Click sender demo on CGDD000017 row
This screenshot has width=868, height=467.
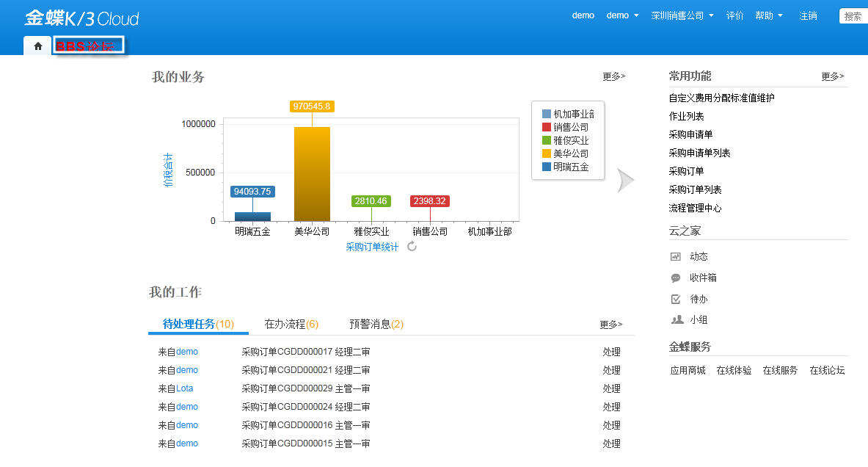coord(187,352)
